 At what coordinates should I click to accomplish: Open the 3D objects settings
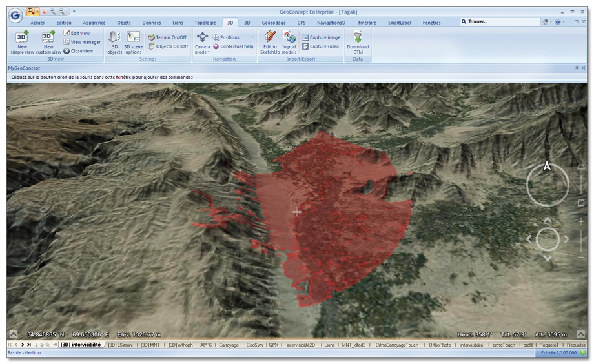pyautogui.click(x=114, y=42)
